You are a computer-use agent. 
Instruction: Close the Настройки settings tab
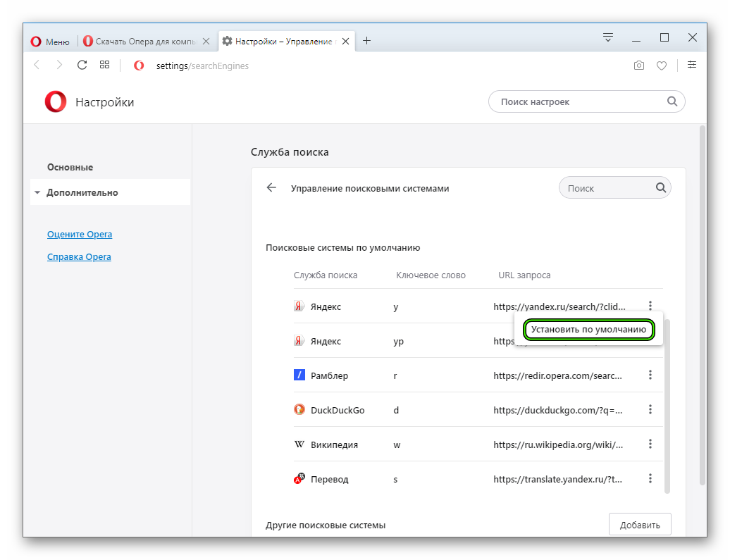(x=345, y=42)
